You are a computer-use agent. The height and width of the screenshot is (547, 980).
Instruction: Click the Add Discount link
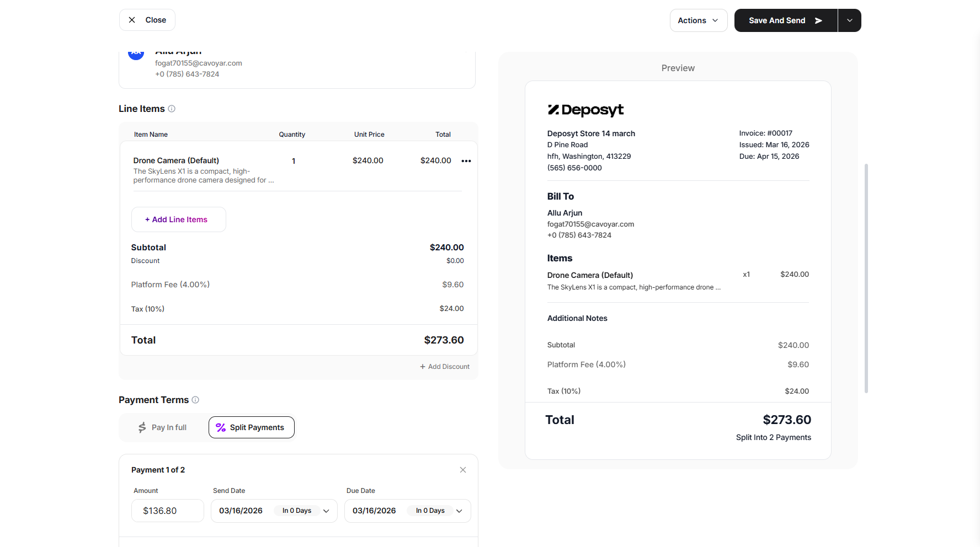[445, 367]
